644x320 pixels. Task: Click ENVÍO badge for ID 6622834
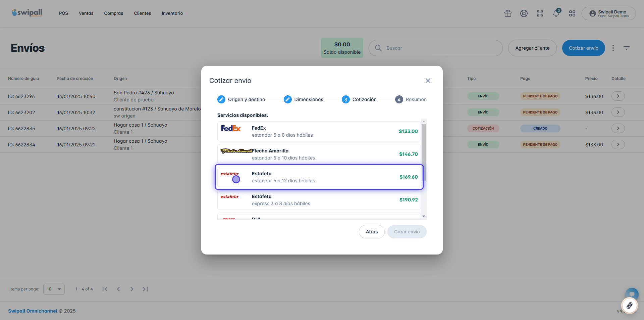[483, 144]
